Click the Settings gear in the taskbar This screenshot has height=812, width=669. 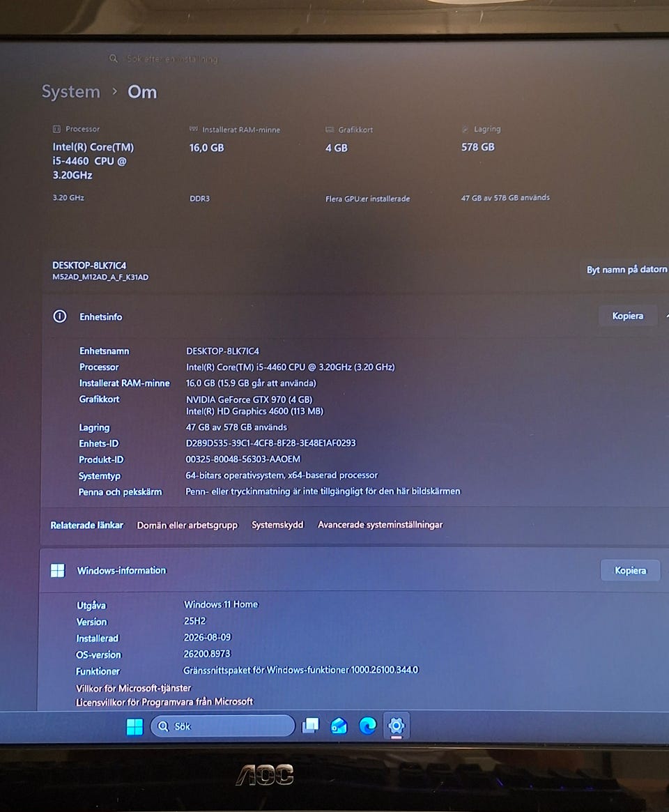(396, 726)
